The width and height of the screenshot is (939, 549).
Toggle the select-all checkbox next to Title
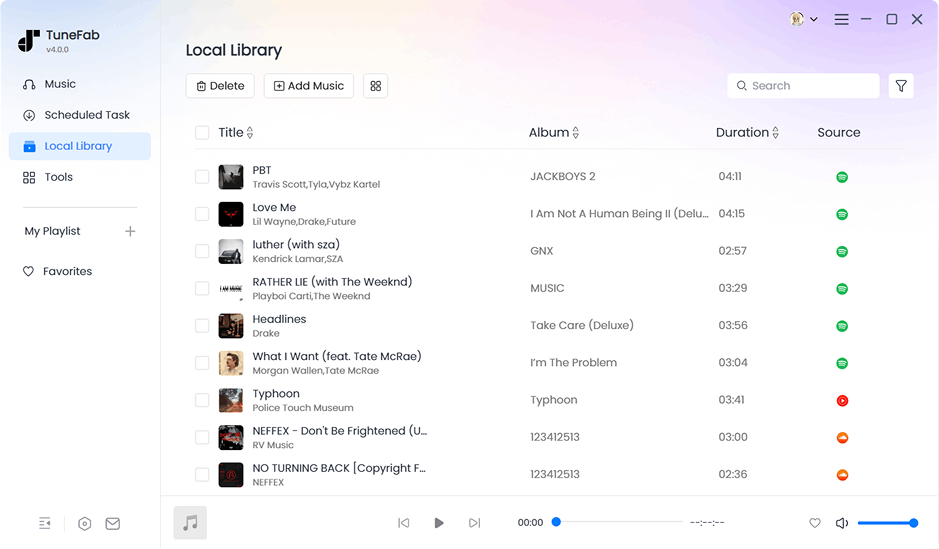[202, 132]
